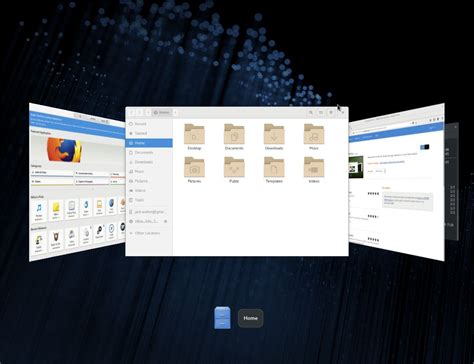Click the blue-black toggle in browser window
The image size is (474, 364).
pyautogui.click(x=424, y=147)
